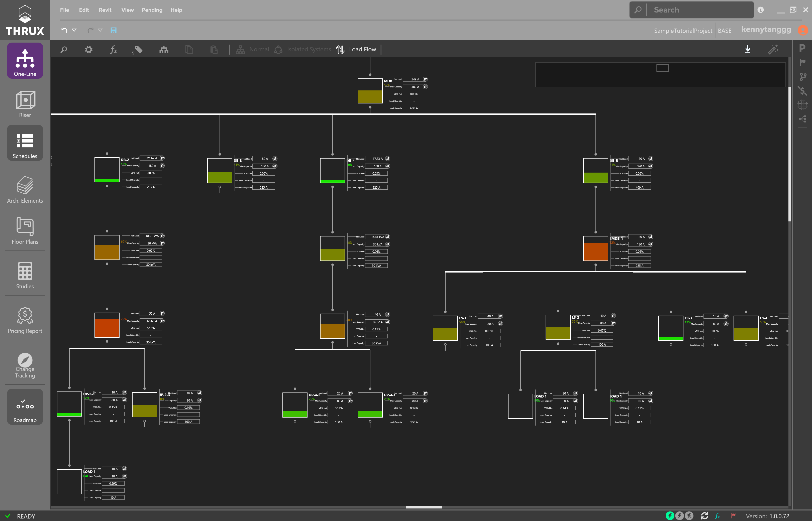The height and width of the screenshot is (521, 812).
Task: Click the SampleTutorialProject name
Action: pyautogui.click(x=683, y=31)
